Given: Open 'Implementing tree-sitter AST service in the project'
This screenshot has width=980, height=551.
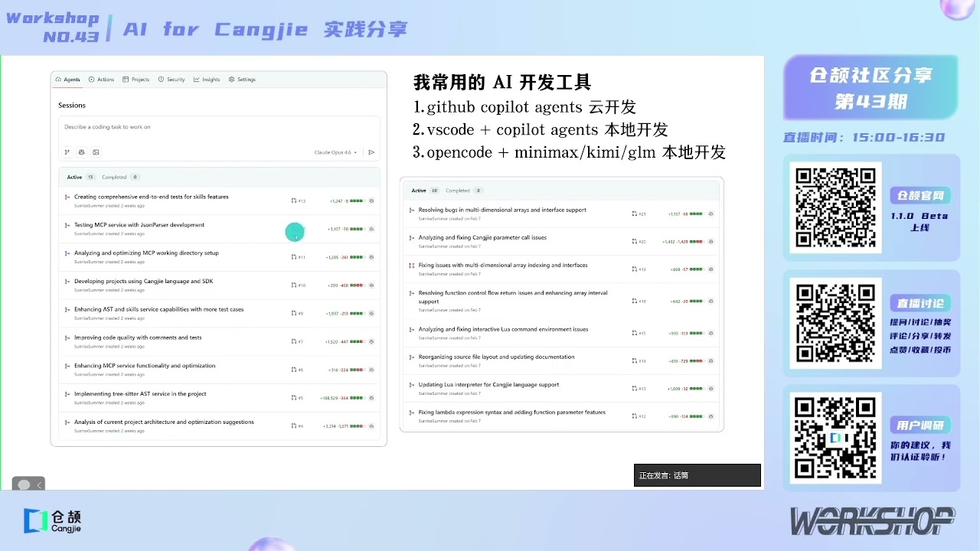Looking at the screenshot, I should tap(140, 394).
